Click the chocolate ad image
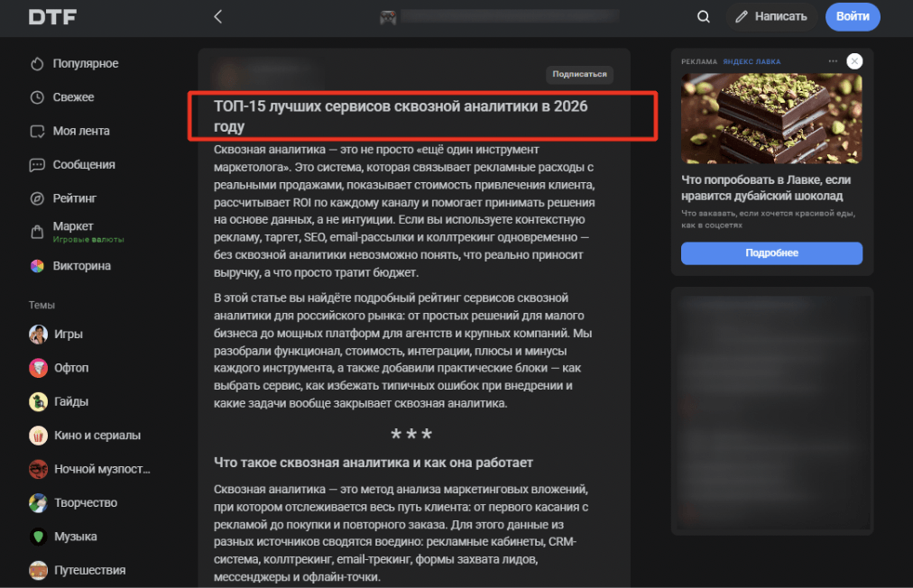Viewport: 913px width, 588px height. coord(771,119)
